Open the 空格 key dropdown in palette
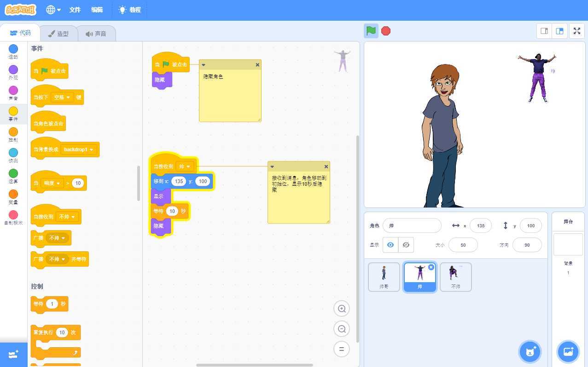Image resolution: width=588 pixels, height=367 pixels. (62, 97)
